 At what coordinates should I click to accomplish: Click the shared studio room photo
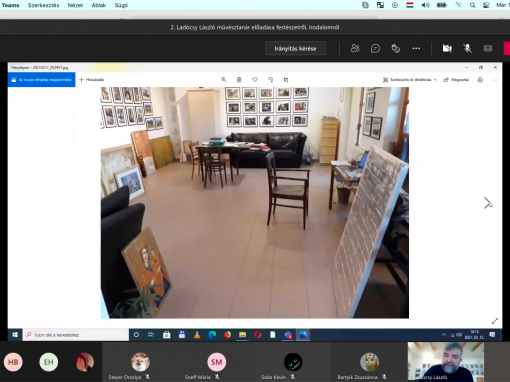pyautogui.click(x=255, y=203)
